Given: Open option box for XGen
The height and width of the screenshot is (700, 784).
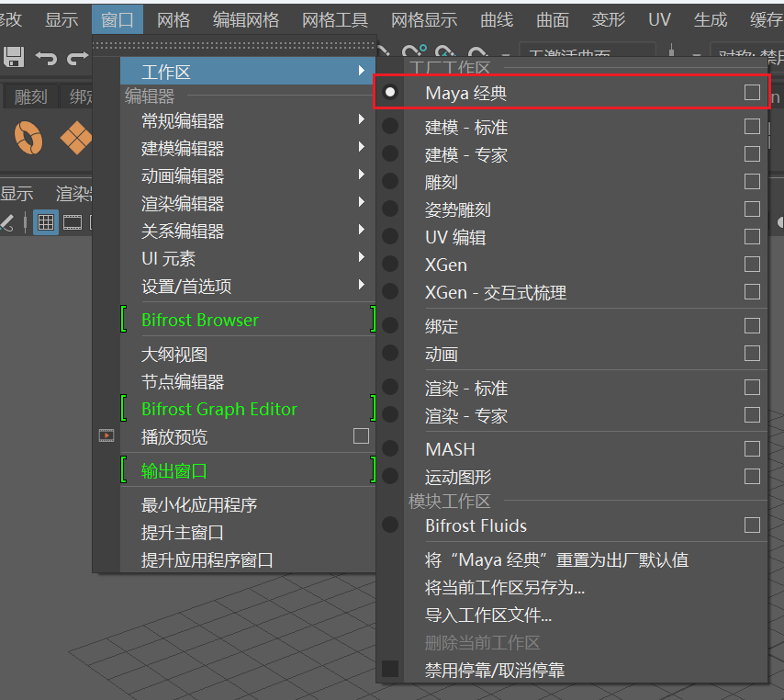Looking at the screenshot, I should tap(752, 264).
